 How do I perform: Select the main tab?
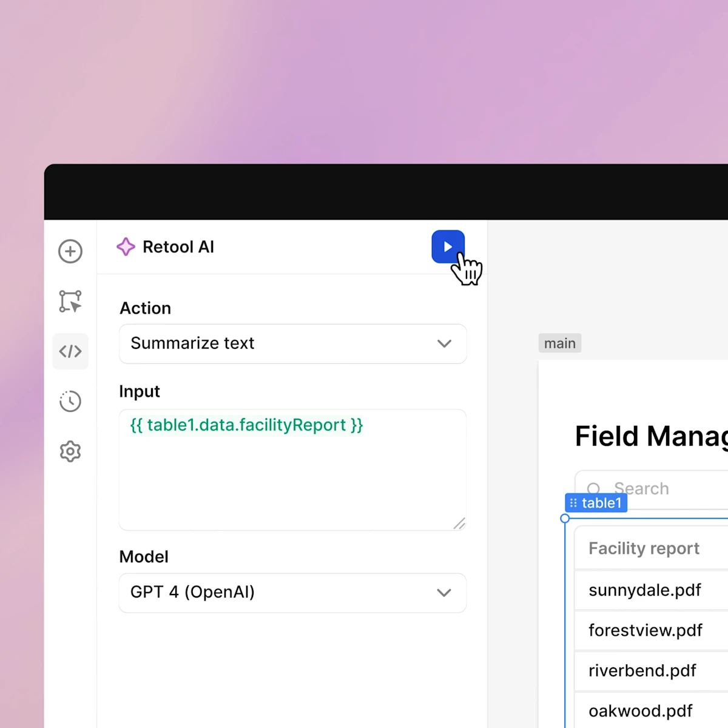(x=559, y=343)
